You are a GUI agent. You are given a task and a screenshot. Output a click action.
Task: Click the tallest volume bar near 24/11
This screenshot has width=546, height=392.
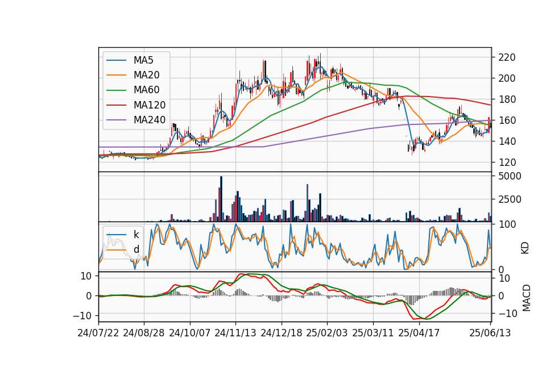click(x=221, y=199)
